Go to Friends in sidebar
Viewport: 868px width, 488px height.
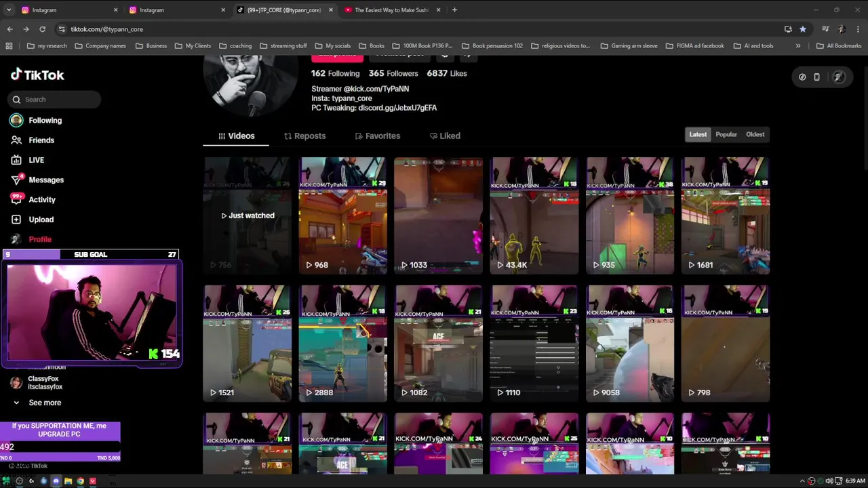point(33,140)
